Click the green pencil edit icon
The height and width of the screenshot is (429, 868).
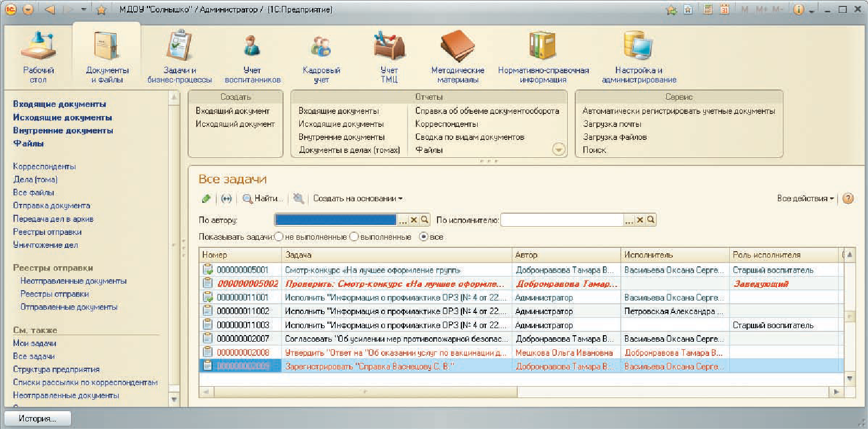pos(206,199)
